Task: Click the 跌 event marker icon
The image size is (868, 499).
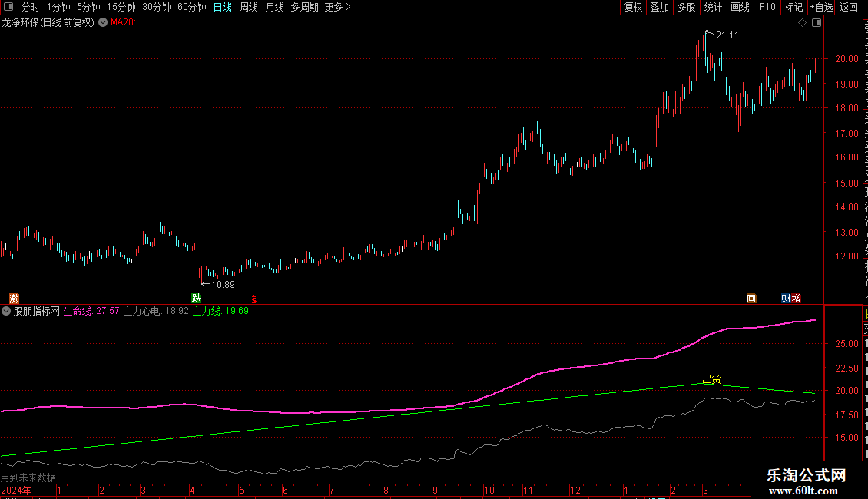Action: 197,298
